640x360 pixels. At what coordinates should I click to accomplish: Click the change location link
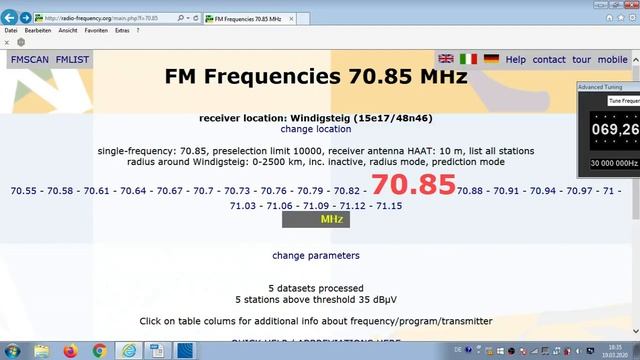pos(316,129)
